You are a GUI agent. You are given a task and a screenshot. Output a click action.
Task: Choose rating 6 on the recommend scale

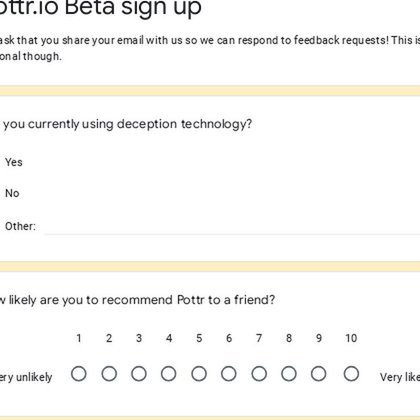pos(229,374)
